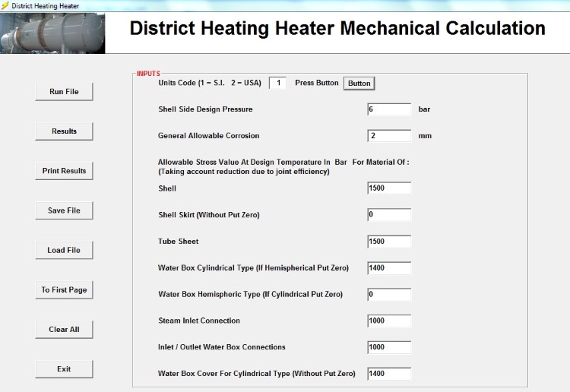Click the heater vessel photo thumbnail

click(52, 33)
